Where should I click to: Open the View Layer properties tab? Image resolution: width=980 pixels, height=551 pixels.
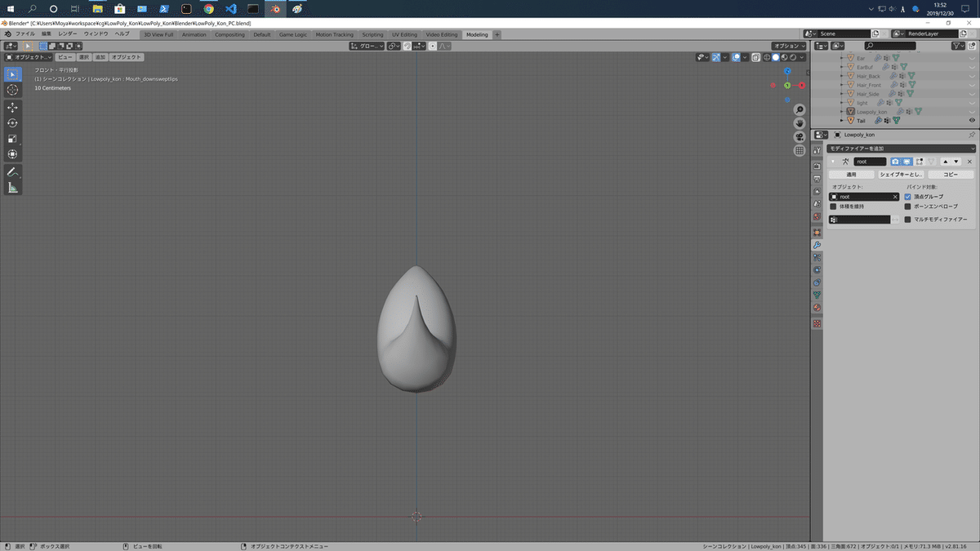(x=817, y=191)
